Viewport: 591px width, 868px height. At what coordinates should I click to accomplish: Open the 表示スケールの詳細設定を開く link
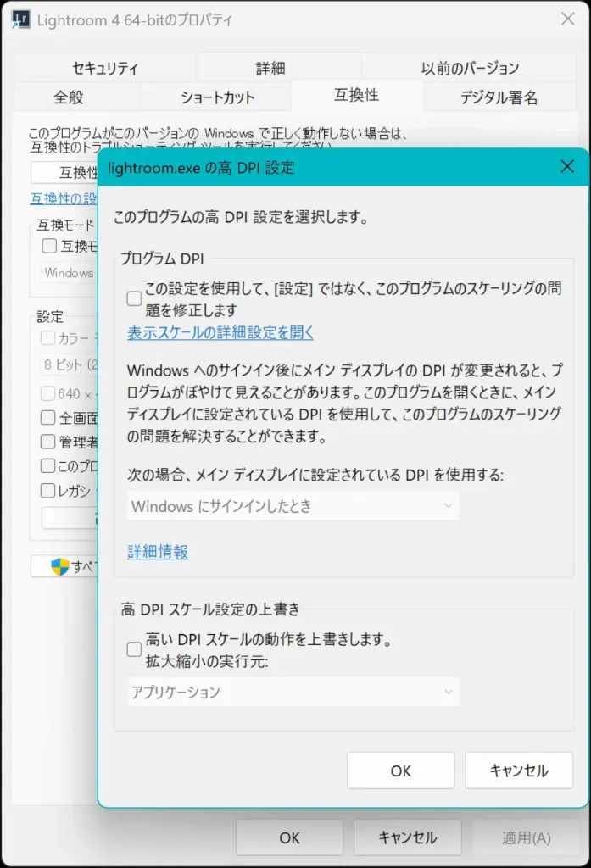(220, 333)
